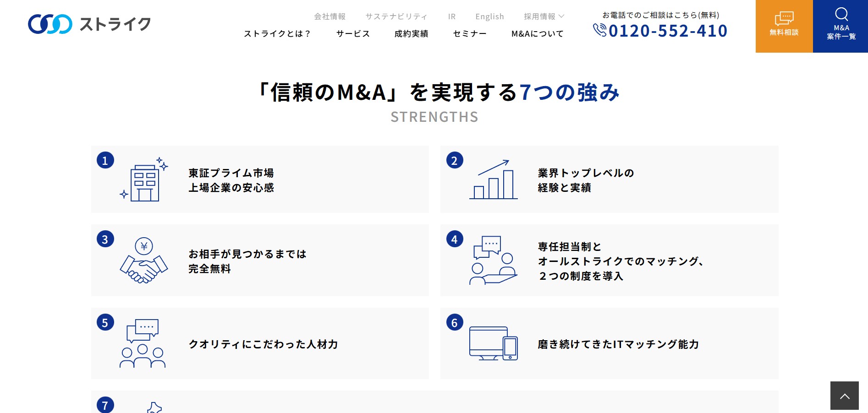Click the number 3 badge

105,239
